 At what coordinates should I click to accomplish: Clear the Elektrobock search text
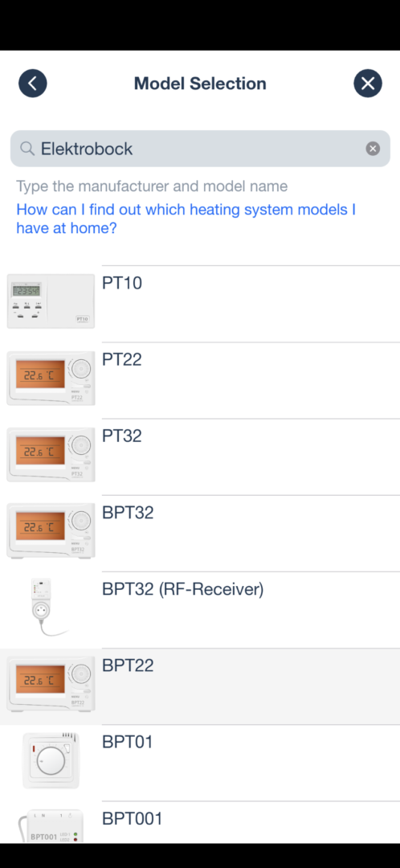373,149
